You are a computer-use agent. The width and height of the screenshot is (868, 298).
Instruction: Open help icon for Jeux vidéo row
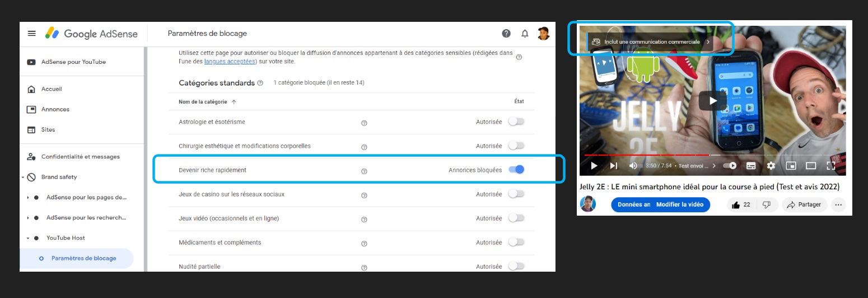[x=364, y=218]
